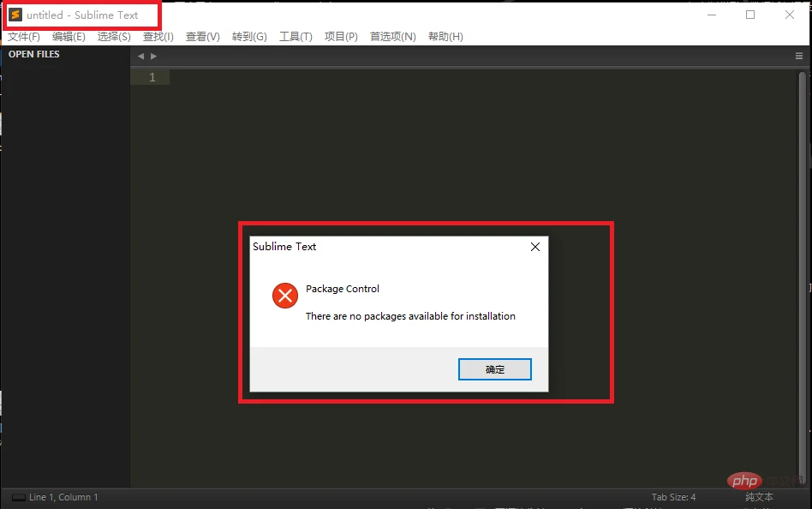This screenshot has width=812, height=509.
Task: Click the Sublime Text app icon in title bar
Action: pyautogui.click(x=15, y=15)
